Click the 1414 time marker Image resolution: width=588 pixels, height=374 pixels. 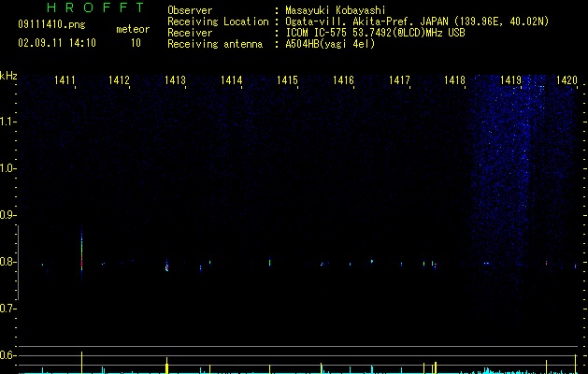click(232, 79)
